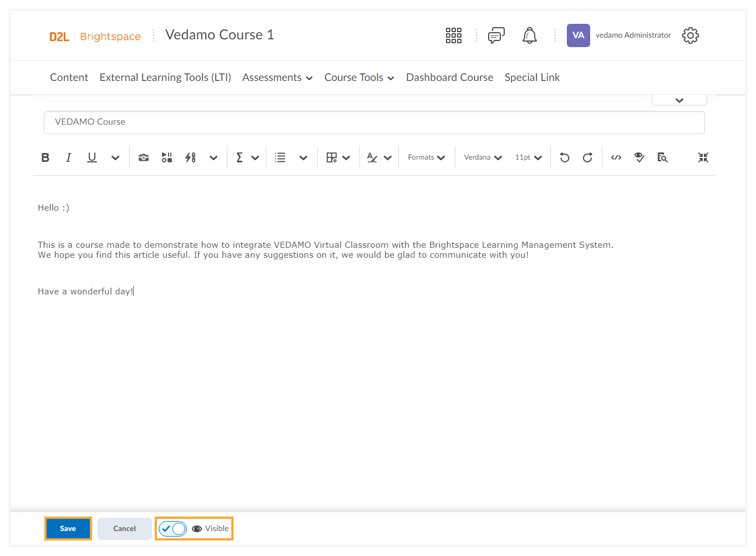Expand the spellcheck language dropdown
This screenshot has height=556, width=756.
(388, 157)
